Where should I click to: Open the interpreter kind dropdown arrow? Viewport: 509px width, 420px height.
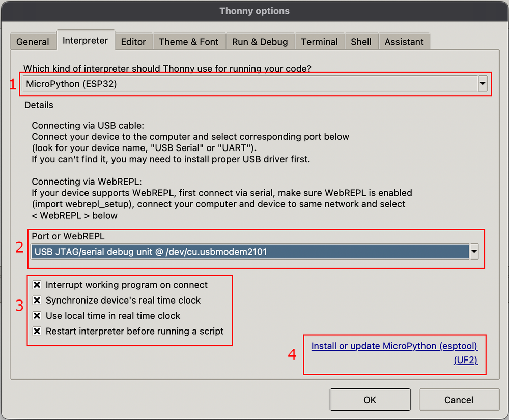pyautogui.click(x=482, y=83)
